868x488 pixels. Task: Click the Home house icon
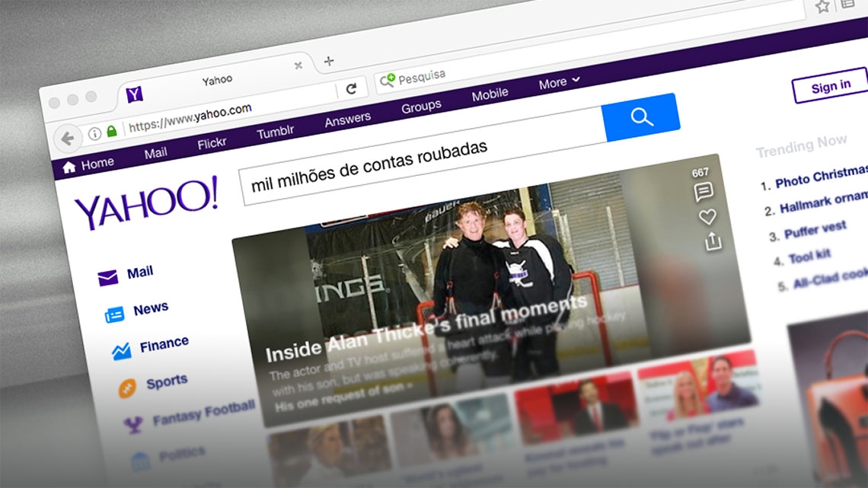click(69, 167)
